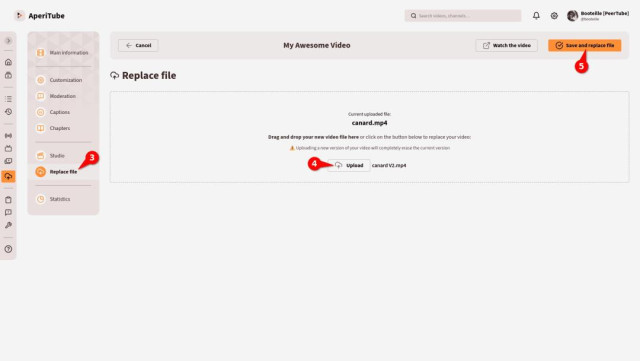Open the Statistics tab

tap(63, 199)
